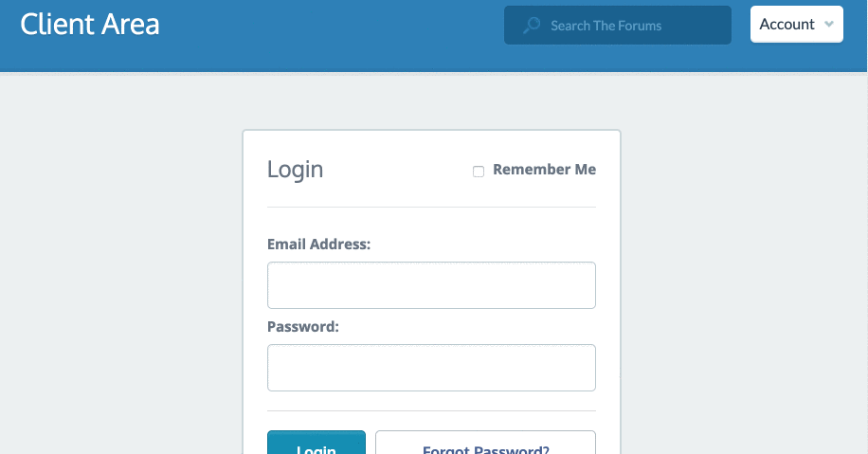This screenshot has height=454, width=868.
Task: Open the Account dropdown menu
Action: 797,25
